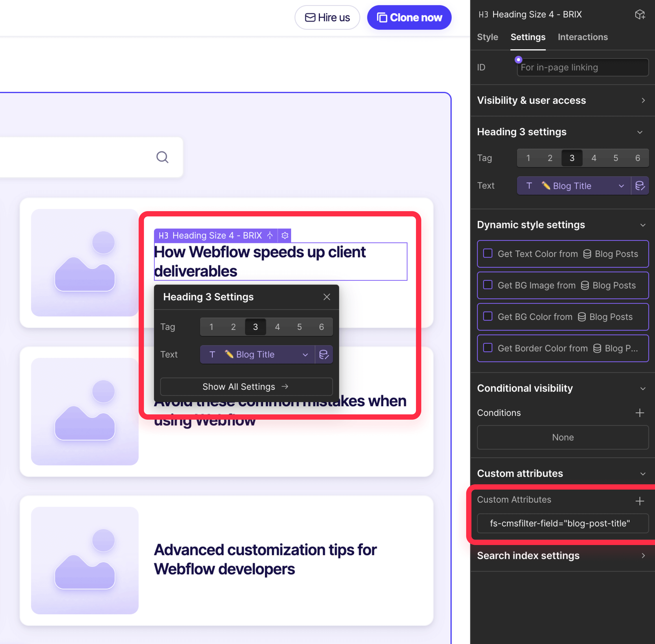Image resolution: width=655 pixels, height=644 pixels.
Task: Add a new custom attribute with plus
Action: (640, 501)
